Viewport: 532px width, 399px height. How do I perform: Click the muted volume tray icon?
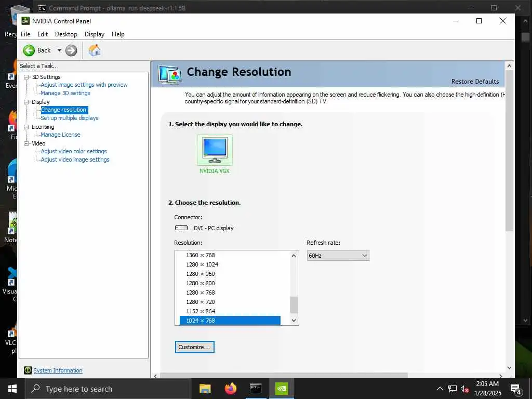click(x=465, y=389)
